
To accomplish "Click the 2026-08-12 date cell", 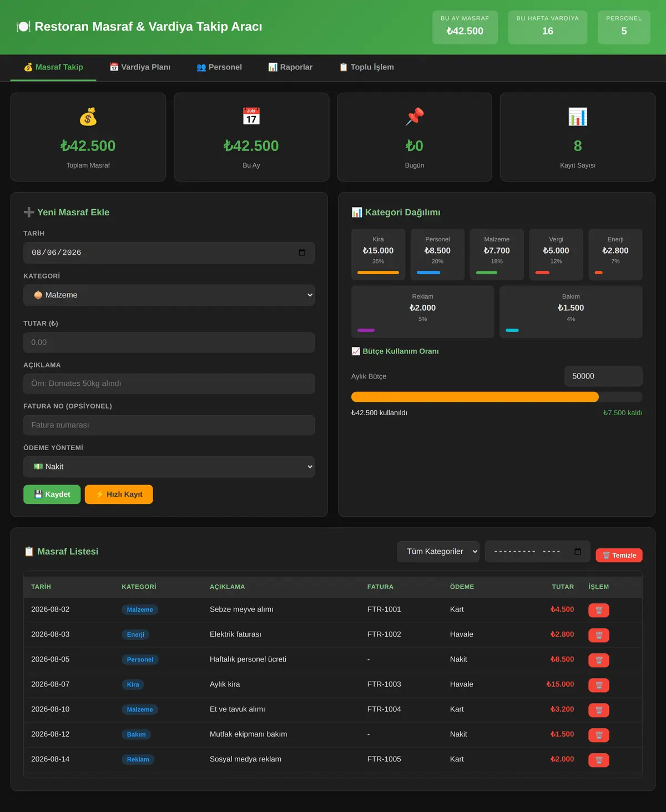I will [51, 734].
